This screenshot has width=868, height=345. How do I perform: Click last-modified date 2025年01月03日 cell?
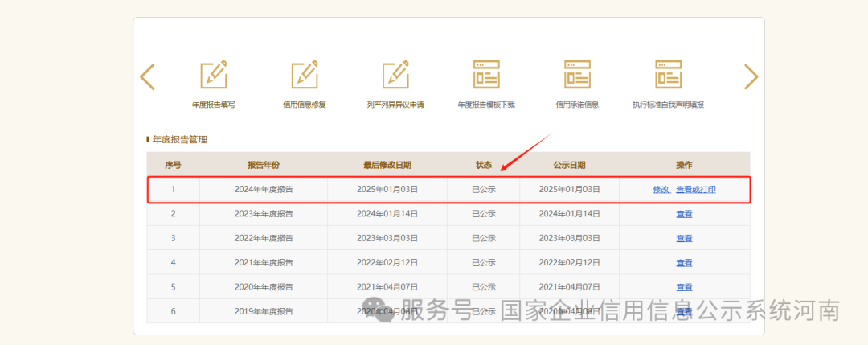(x=387, y=190)
